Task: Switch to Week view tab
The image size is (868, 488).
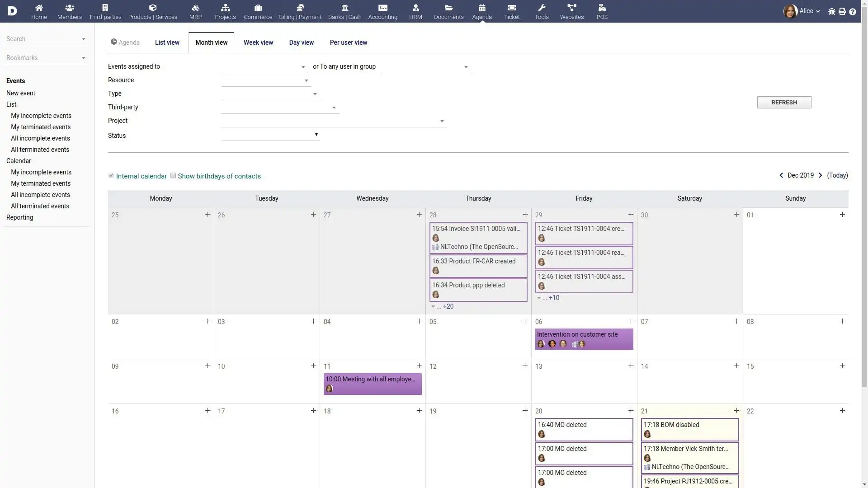Action: tap(258, 42)
